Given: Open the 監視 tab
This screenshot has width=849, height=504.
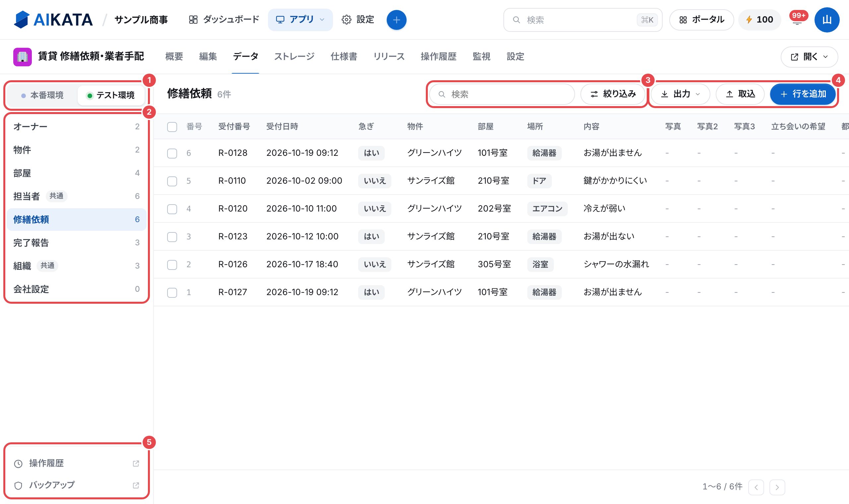Looking at the screenshot, I should click(x=481, y=56).
